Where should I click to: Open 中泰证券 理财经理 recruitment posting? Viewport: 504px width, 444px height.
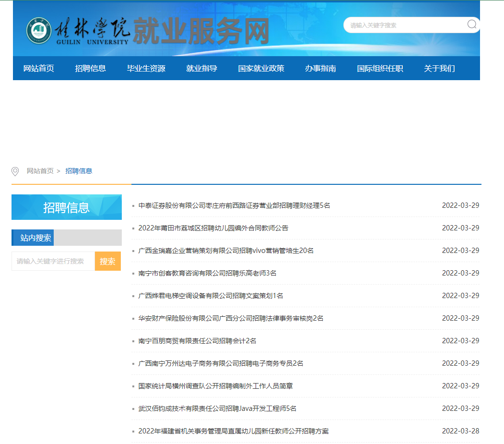[234, 205]
